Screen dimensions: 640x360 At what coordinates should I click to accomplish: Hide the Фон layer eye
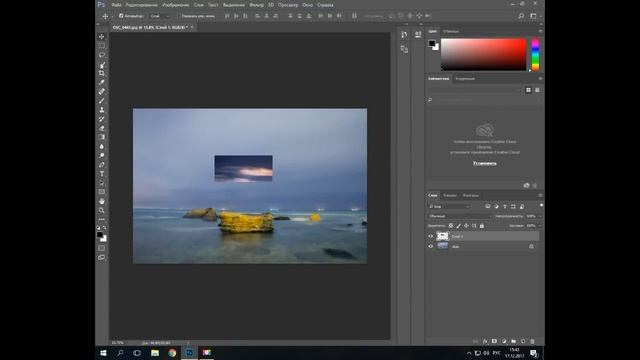pyautogui.click(x=431, y=247)
